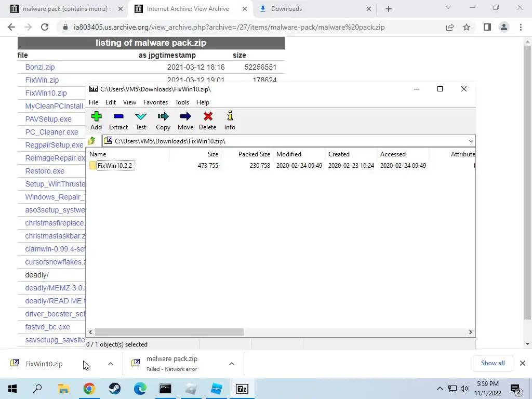Image resolution: width=532 pixels, height=399 pixels.
Task: Expand FixWin10.zip download options chevron
Action: (x=111, y=364)
